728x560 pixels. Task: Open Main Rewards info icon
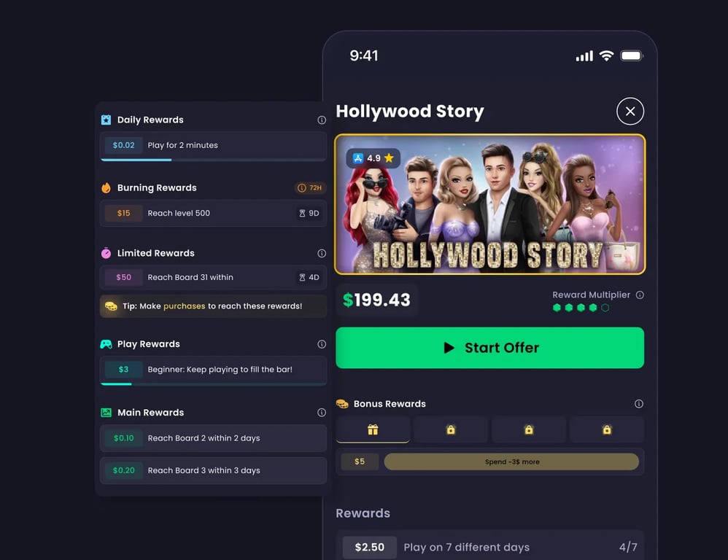321,413
